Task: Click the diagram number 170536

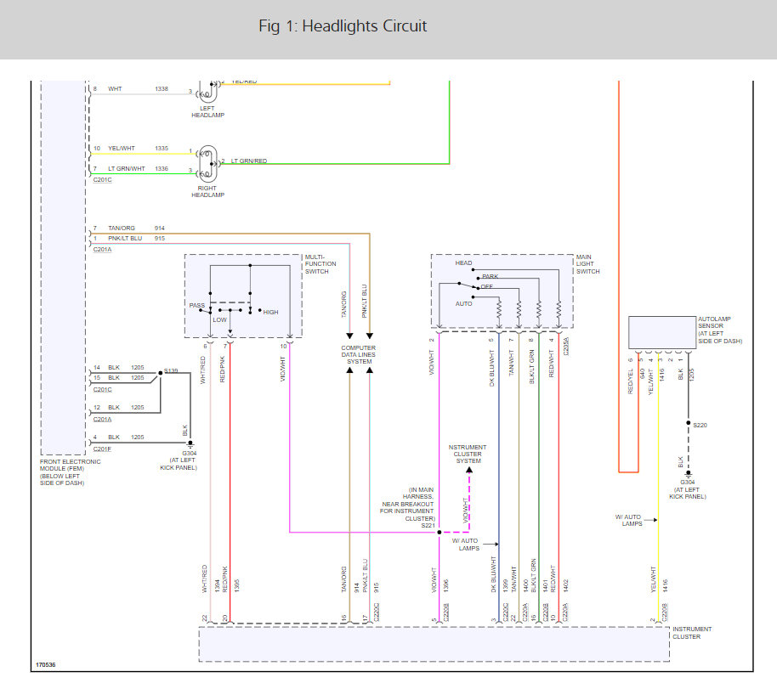Action: click(x=48, y=665)
